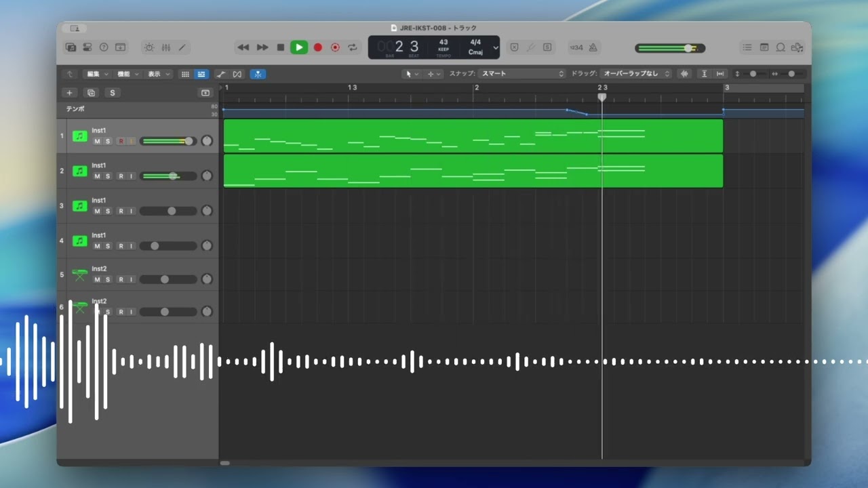Switch to the highlighted tracks list view button

[x=201, y=74]
